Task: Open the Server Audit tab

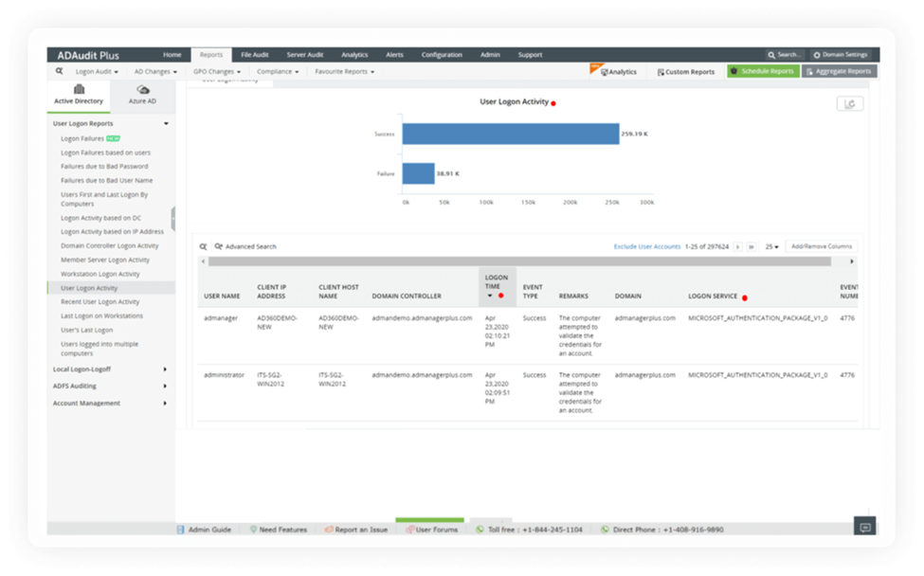Action: 304,55
